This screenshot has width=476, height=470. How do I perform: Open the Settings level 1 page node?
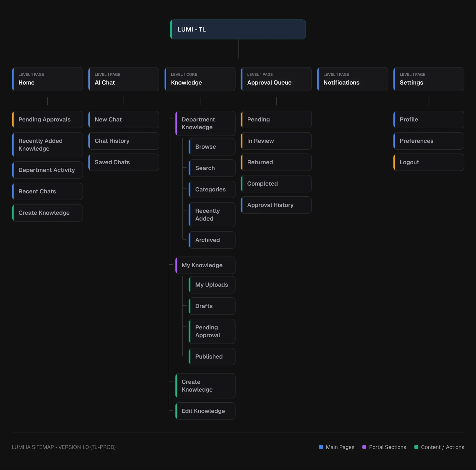(x=429, y=79)
